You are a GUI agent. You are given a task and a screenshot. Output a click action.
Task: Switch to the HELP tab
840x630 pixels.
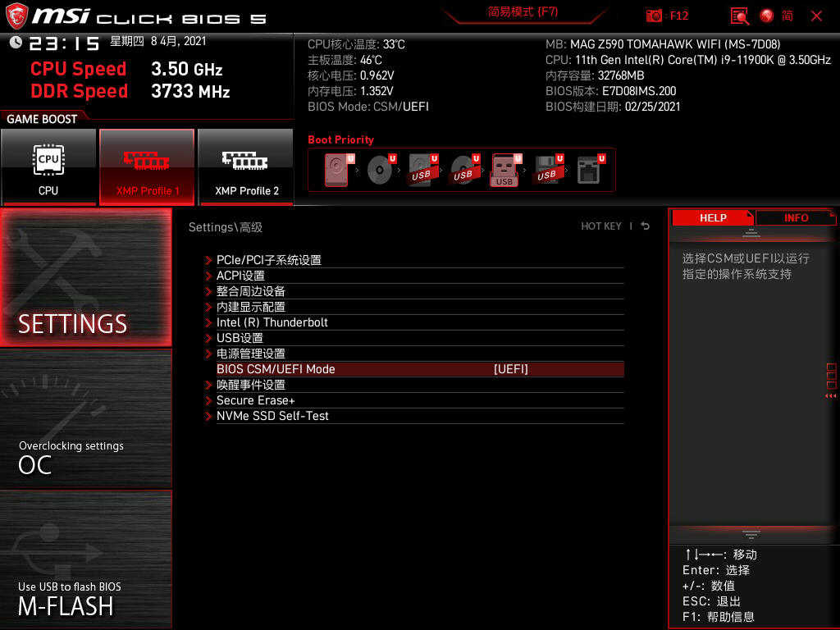(x=712, y=217)
